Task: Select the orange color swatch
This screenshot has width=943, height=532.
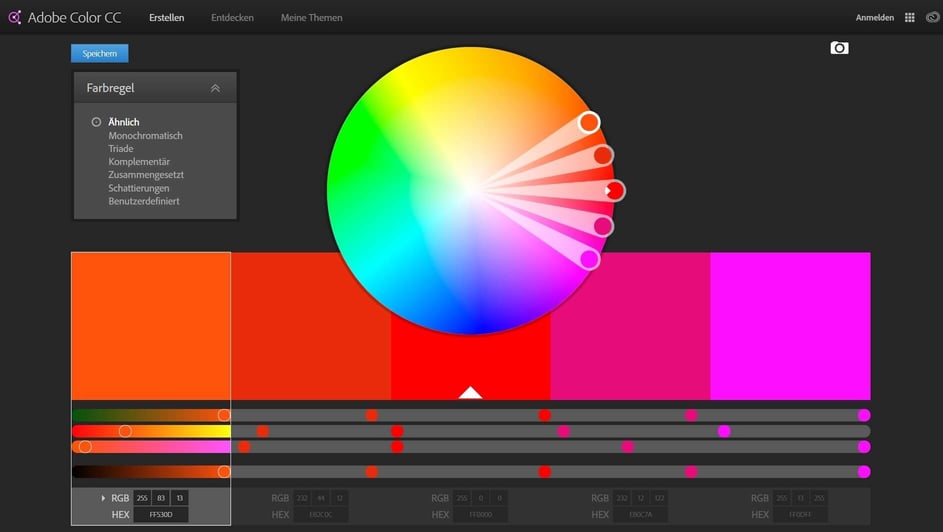Action: (151, 326)
